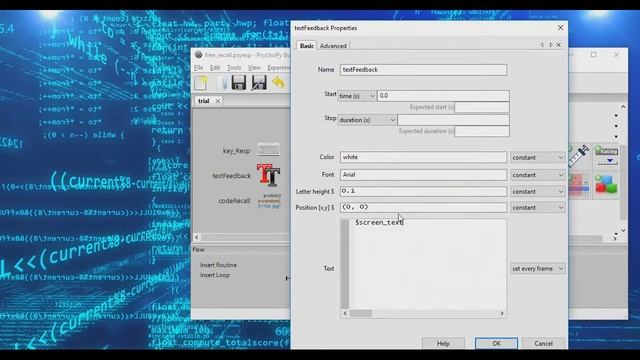
Task: Click the Open file icon in PsychoPy toolbar
Action: (221, 83)
